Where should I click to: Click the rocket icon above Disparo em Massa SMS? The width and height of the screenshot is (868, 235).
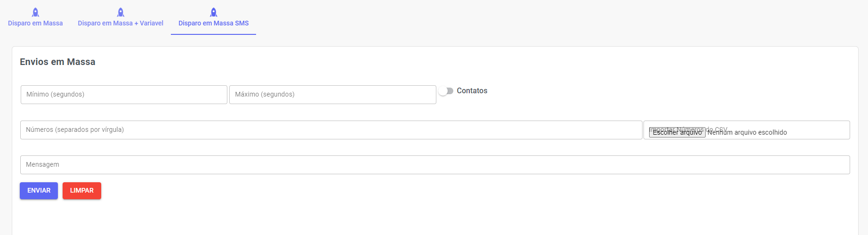click(x=214, y=12)
